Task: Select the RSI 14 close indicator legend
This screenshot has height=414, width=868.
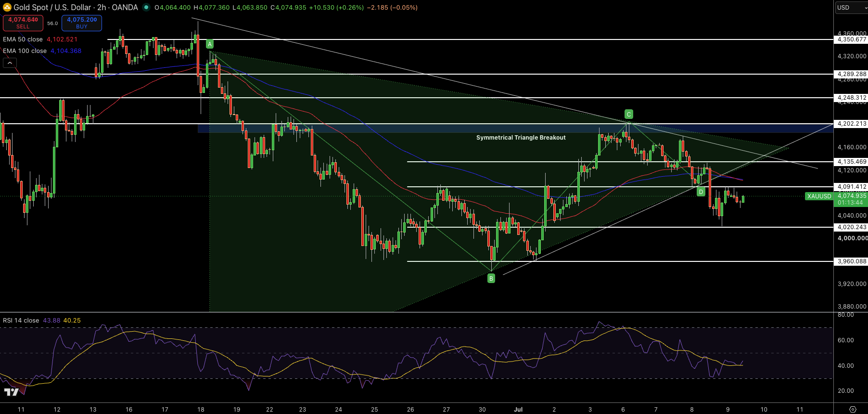Action: coord(21,321)
